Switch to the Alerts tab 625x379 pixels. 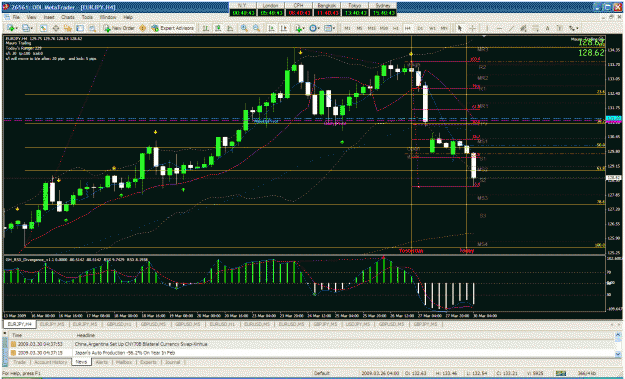pyautogui.click(x=102, y=362)
